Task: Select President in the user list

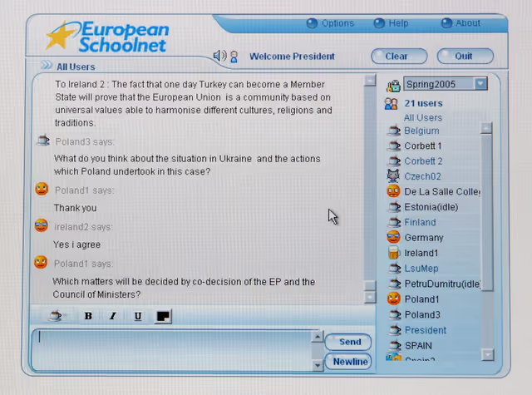Action: point(426,330)
